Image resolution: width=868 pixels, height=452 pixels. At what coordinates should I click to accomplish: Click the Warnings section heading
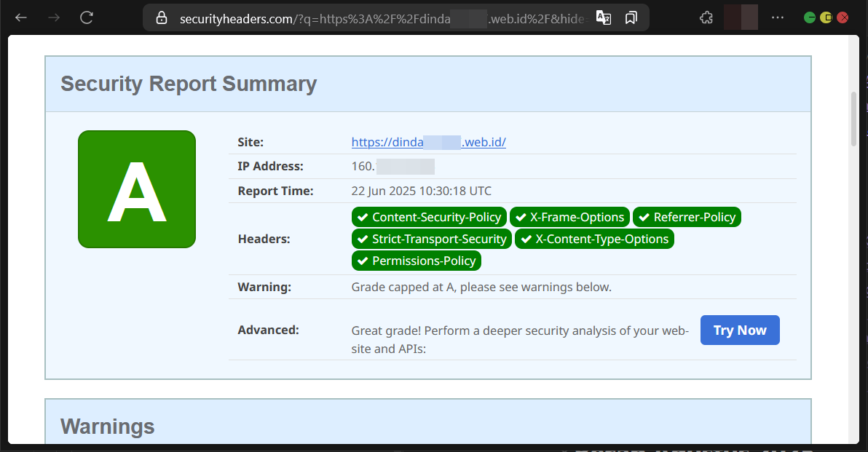tap(107, 427)
